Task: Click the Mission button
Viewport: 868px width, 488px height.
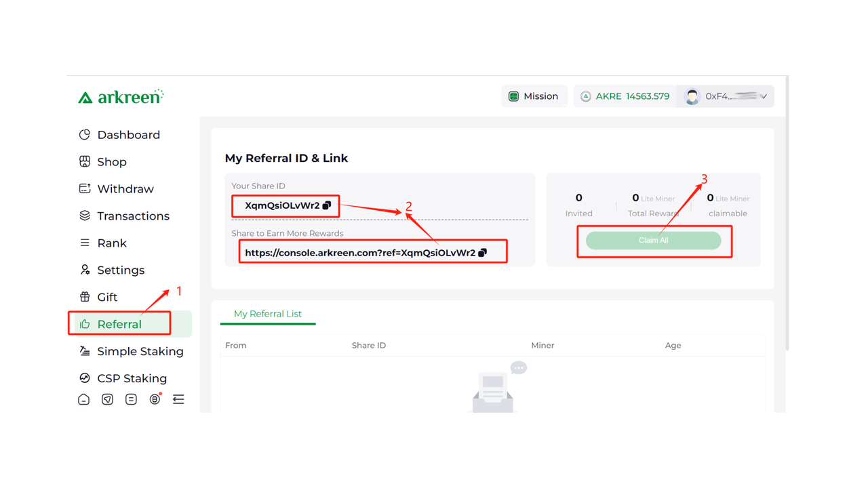Action: coord(534,96)
